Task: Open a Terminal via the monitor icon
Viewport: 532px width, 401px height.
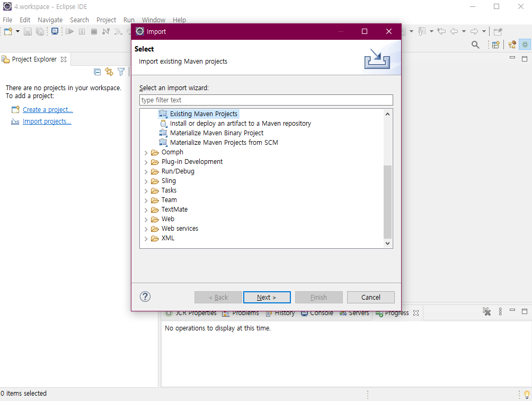Action: 55,32
